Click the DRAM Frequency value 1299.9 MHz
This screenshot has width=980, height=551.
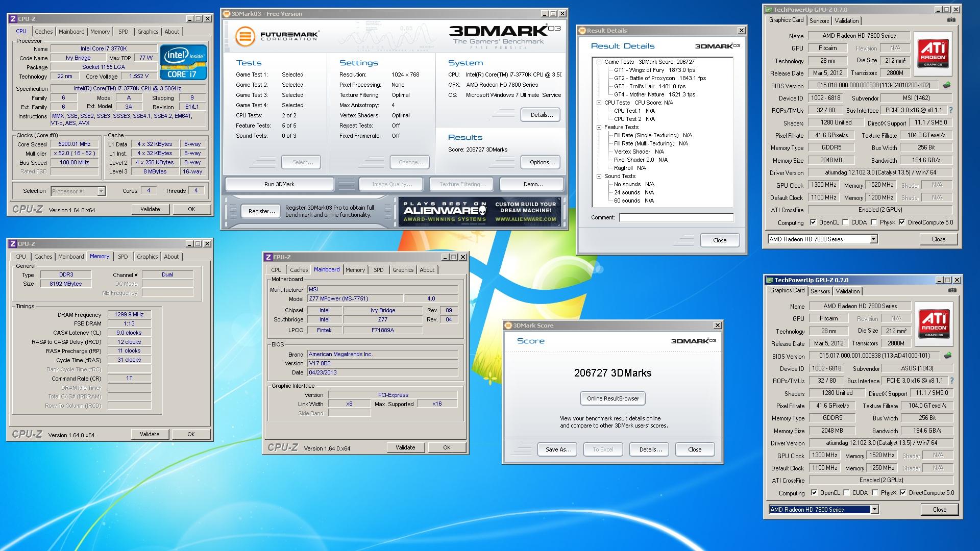point(129,315)
